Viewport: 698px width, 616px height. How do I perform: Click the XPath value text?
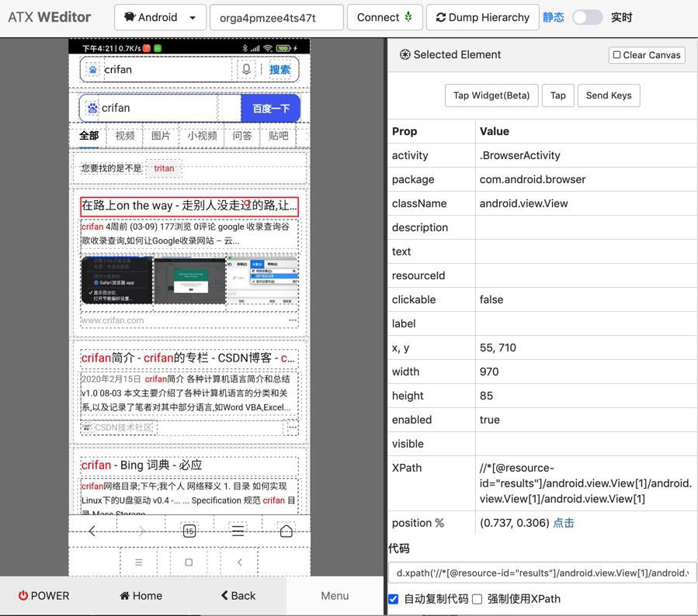tap(585, 483)
